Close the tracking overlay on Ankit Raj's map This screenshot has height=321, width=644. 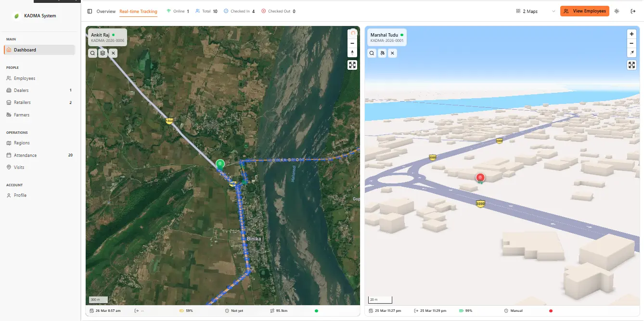pyautogui.click(x=113, y=53)
